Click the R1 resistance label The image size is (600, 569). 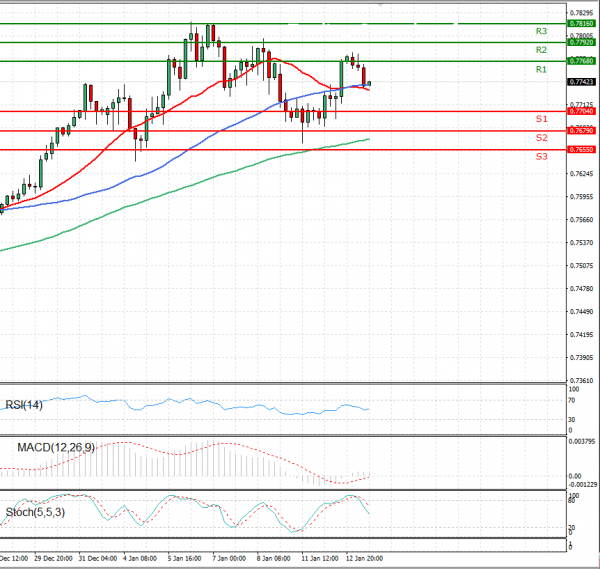pyautogui.click(x=541, y=69)
